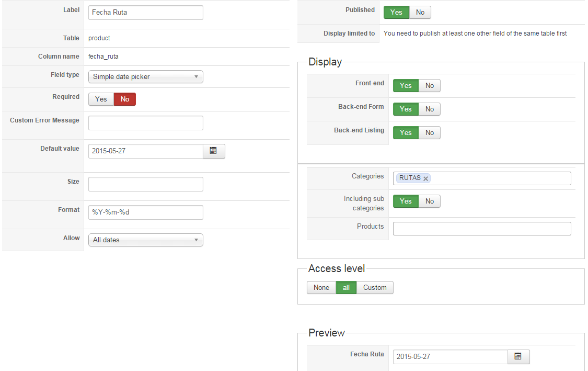The height and width of the screenshot is (371, 588).
Task: Select the 'all' access level
Action: coord(346,287)
